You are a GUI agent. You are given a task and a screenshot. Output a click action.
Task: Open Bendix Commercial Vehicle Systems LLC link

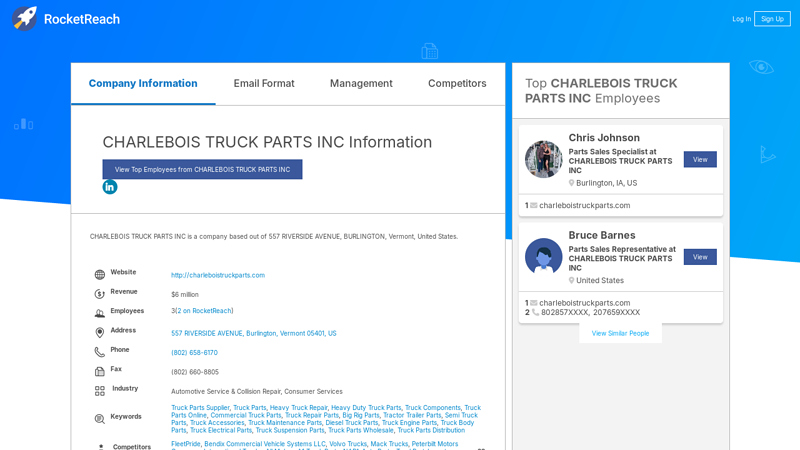click(265, 444)
